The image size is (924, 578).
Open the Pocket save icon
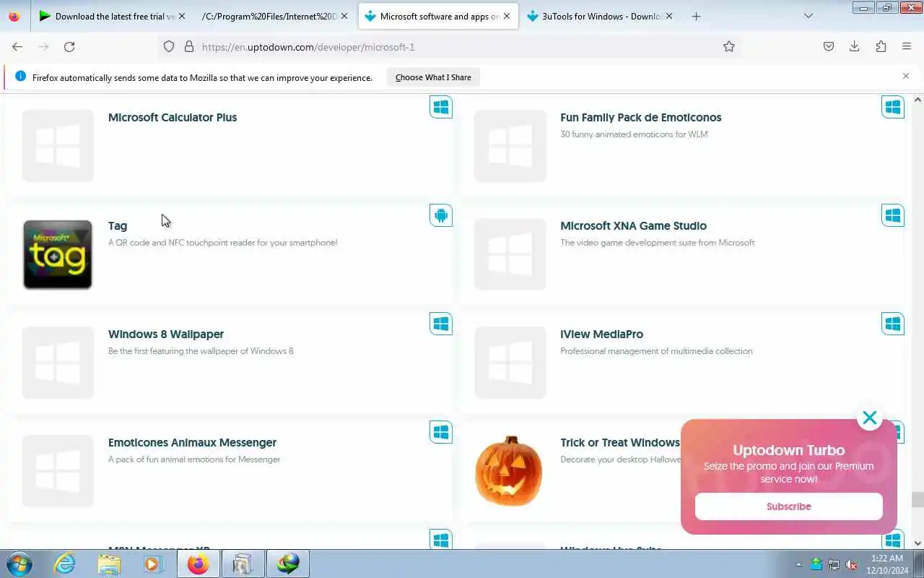pos(829,46)
